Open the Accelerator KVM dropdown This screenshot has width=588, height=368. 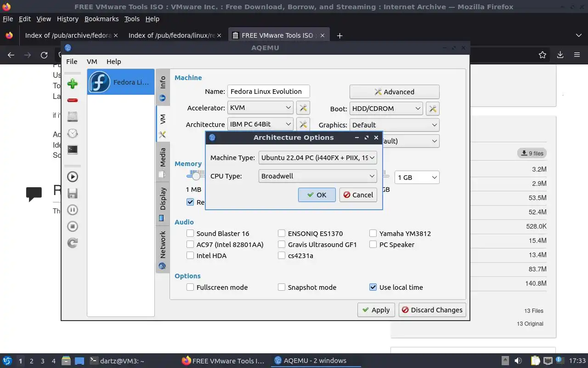tap(260, 108)
